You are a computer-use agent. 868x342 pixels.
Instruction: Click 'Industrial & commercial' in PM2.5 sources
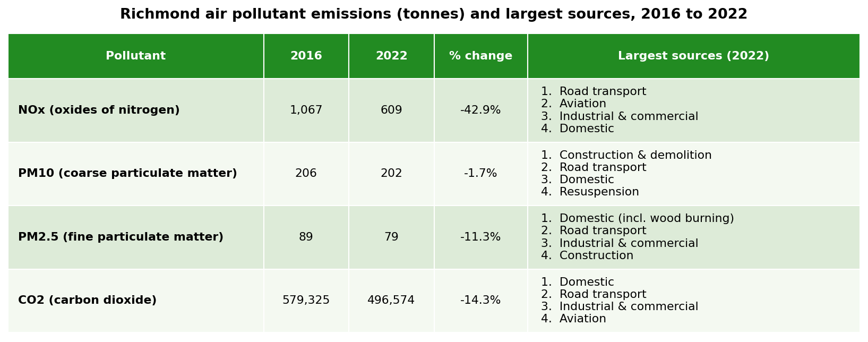[629, 244]
